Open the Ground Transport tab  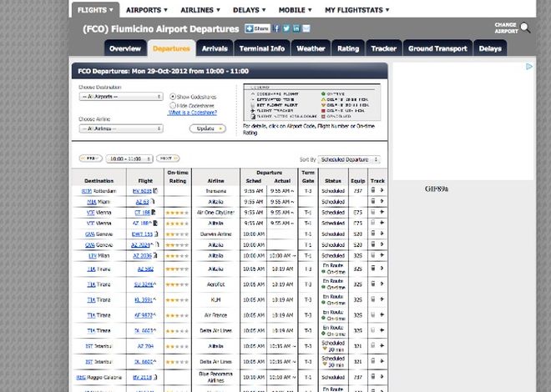437,48
